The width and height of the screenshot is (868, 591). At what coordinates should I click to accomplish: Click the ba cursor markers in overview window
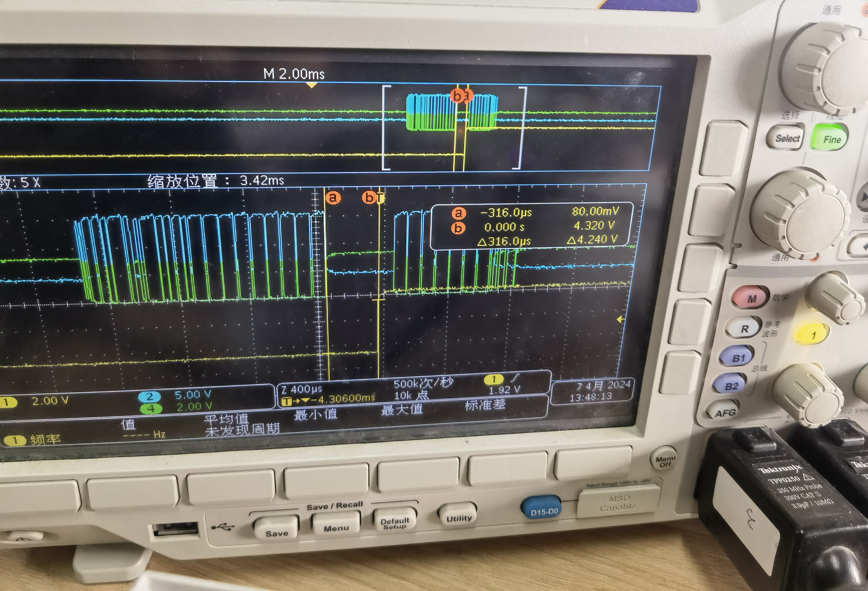pyautogui.click(x=461, y=96)
